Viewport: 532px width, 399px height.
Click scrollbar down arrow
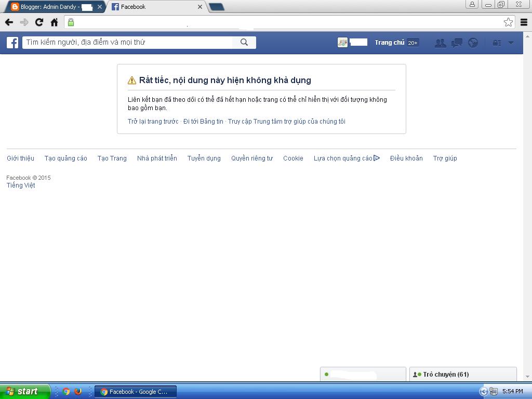coord(528,377)
